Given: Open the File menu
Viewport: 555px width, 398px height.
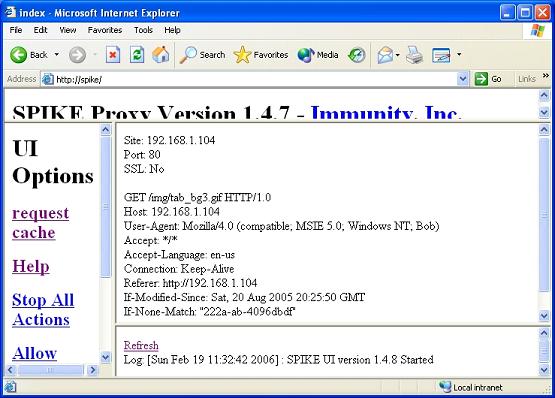Looking at the screenshot, I should pyautogui.click(x=16, y=30).
